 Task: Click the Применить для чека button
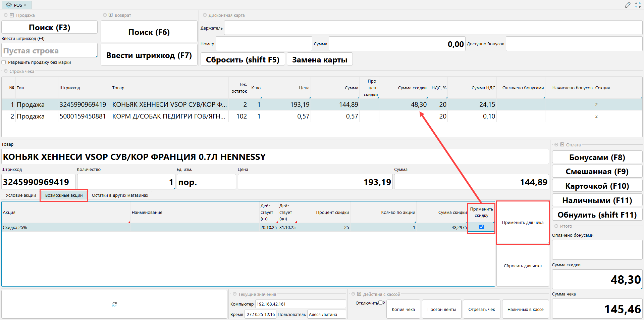pos(523,223)
